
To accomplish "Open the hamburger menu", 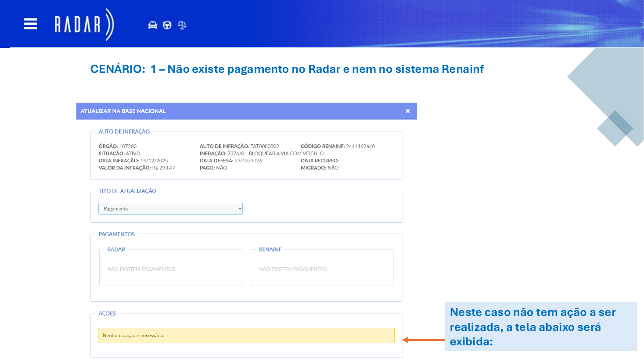I will (30, 24).
